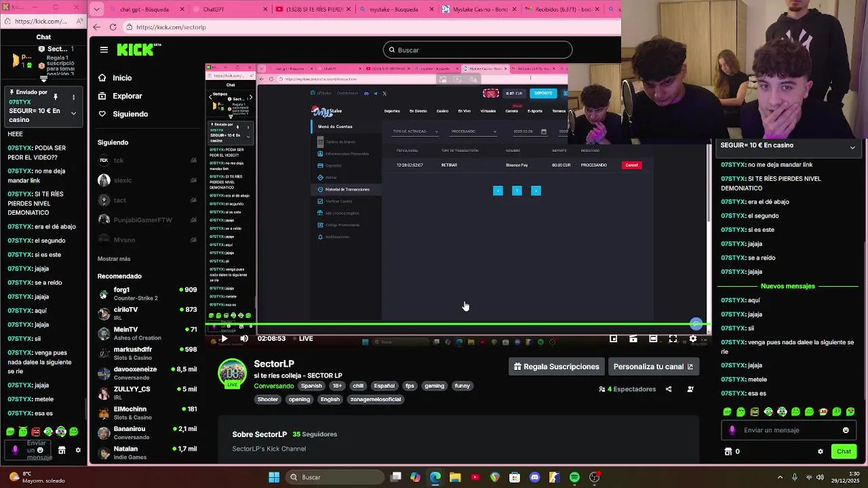Click the SectorLP channel avatar

[232, 373]
